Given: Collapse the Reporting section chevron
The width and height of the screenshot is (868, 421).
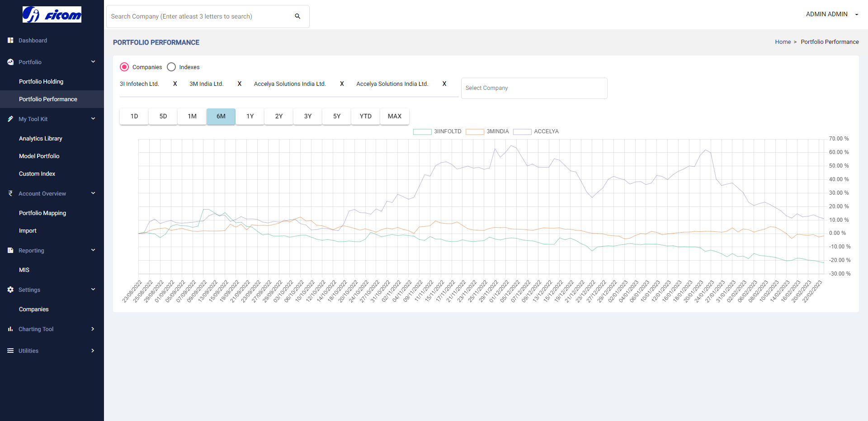Looking at the screenshot, I should (93, 250).
